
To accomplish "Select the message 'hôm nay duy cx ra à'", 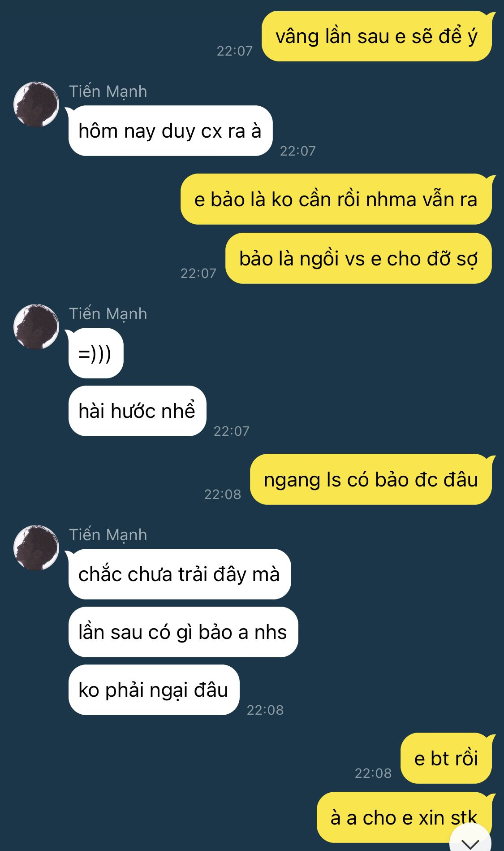I will click(x=170, y=131).
